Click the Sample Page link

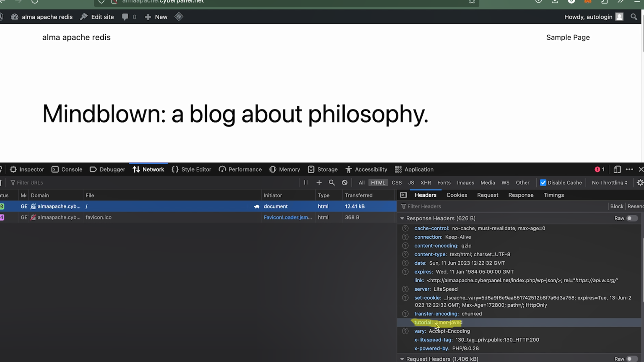pos(568,37)
